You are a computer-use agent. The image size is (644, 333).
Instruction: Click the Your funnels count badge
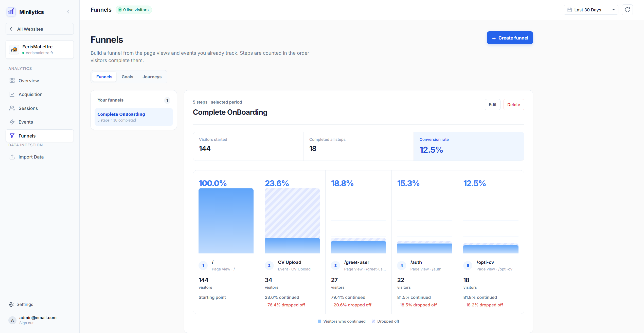click(167, 100)
